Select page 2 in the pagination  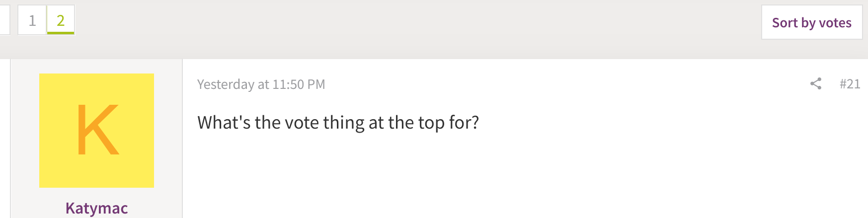61,20
